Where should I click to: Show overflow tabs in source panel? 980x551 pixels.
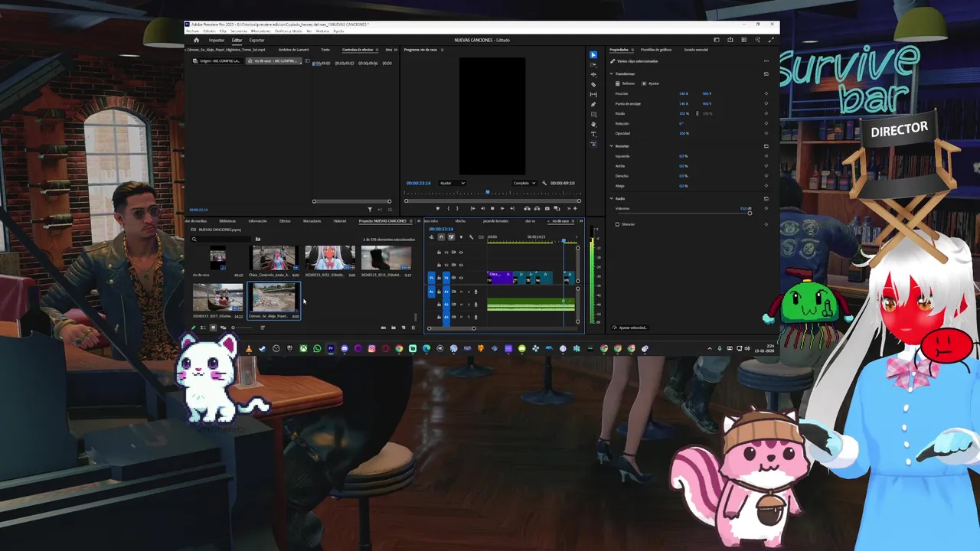pyautogui.click(x=396, y=50)
